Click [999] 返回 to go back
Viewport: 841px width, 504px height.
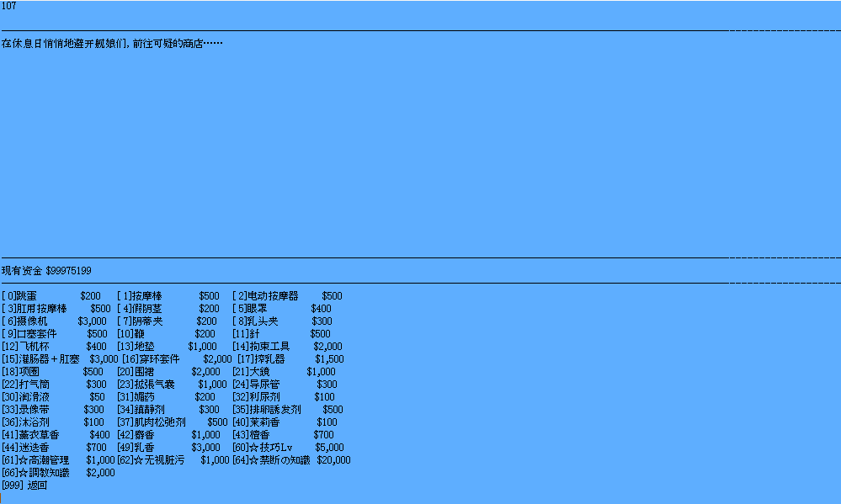[24, 485]
